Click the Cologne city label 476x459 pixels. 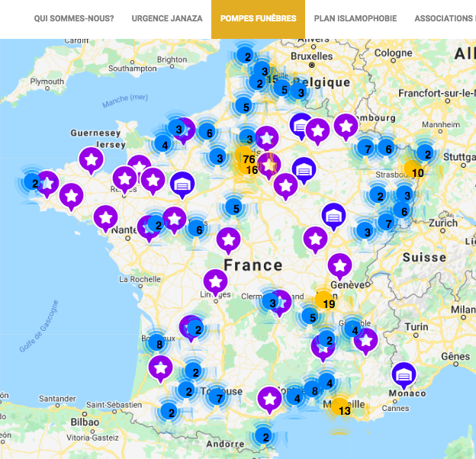[x=393, y=53]
